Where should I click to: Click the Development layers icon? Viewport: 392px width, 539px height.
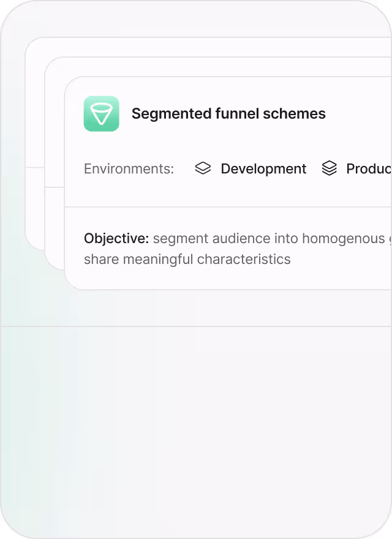(x=203, y=168)
